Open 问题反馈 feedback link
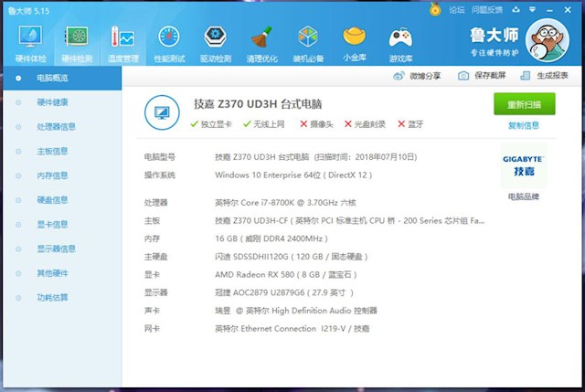The image size is (585, 392). click(x=487, y=10)
